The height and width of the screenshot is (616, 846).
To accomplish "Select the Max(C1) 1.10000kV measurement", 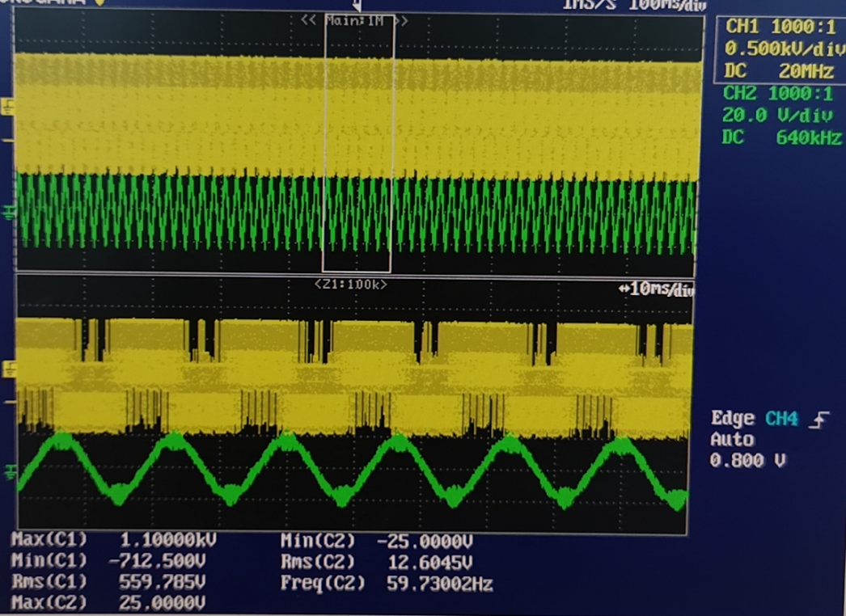I will coord(113,540).
